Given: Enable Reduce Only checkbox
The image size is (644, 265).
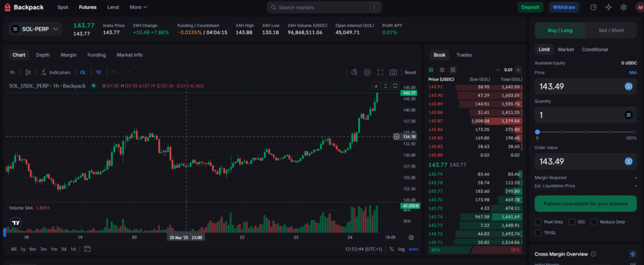Looking at the screenshot, I should coord(594,222).
